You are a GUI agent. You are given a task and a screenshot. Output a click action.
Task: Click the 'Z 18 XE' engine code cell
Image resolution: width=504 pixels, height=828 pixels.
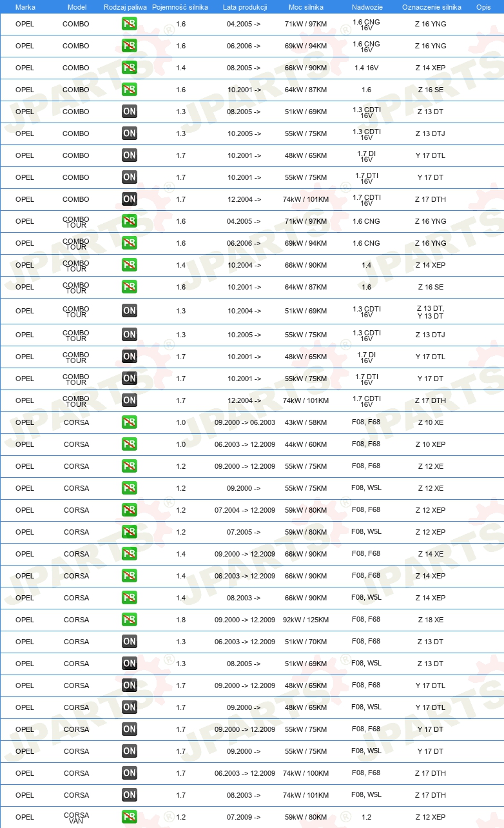pos(431,620)
